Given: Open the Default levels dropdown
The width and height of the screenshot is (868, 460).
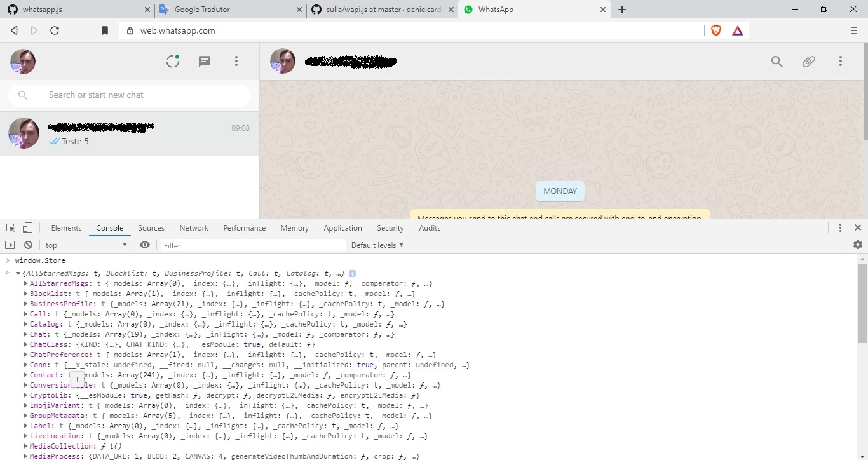Looking at the screenshot, I should click(377, 245).
